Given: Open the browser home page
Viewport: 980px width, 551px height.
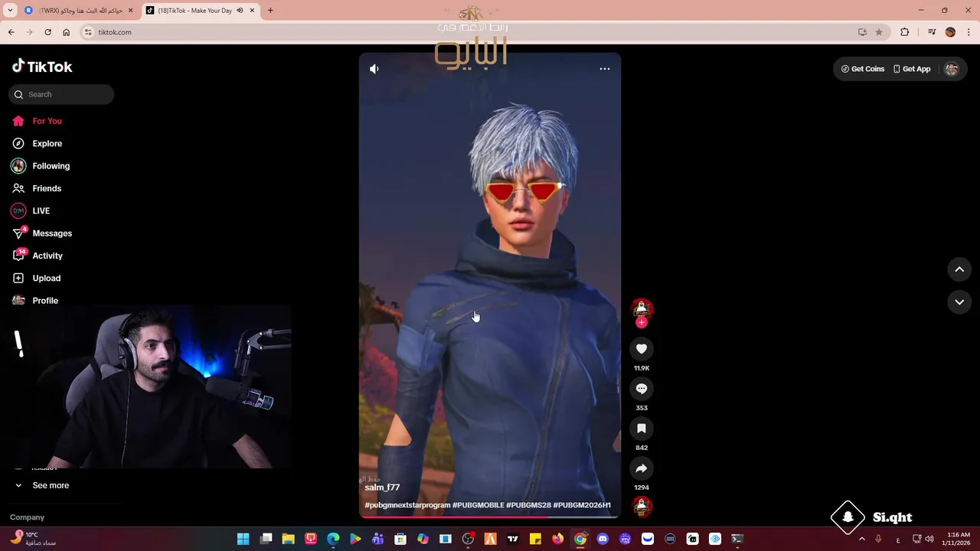Looking at the screenshot, I should pyautogui.click(x=66, y=32).
